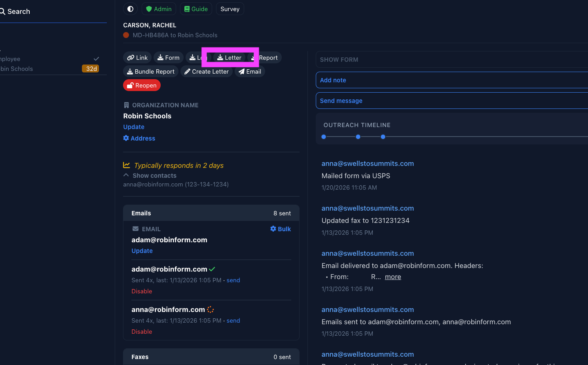This screenshot has height=365, width=588.
Task: Click orange pending spinner beside anna@robinform.com
Action: [211, 310]
